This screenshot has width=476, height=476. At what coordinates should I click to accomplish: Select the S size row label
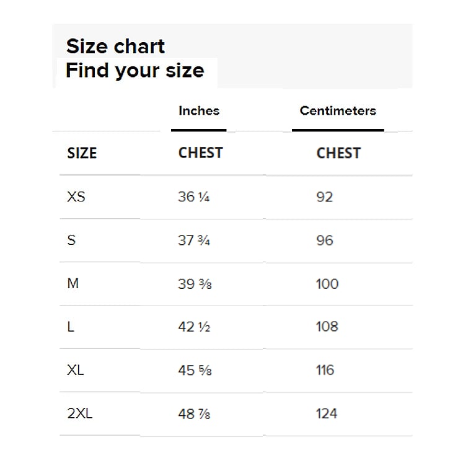coord(71,240)
